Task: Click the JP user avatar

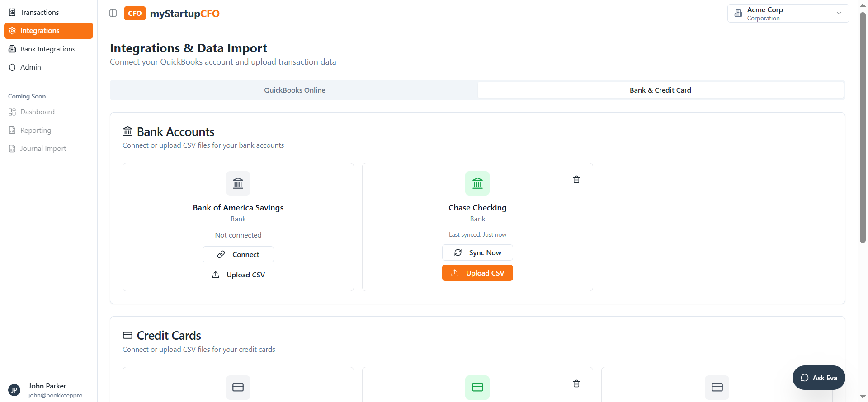Action: pos(14,390)
